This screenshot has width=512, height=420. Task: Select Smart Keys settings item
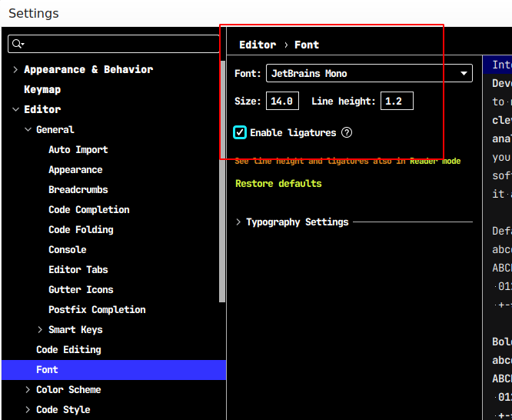pyautogui.click(x=76, y=330)
